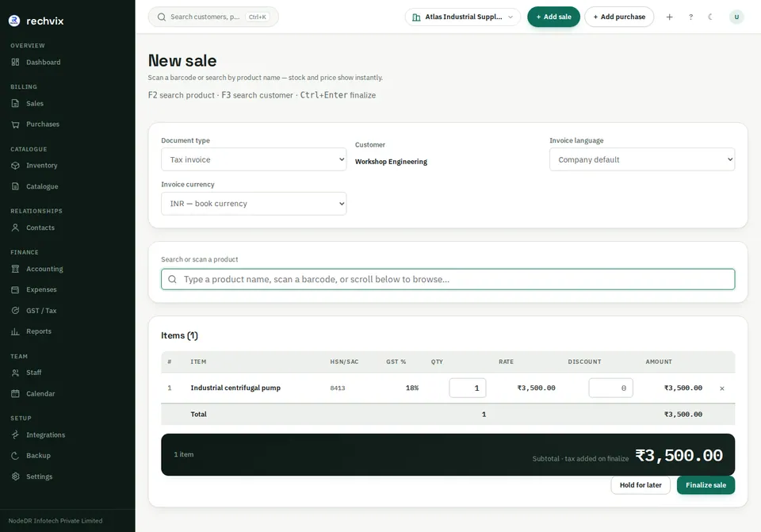
Task: Open the Dashboard icon in sidebar
Action: click(x=16, y=62)
